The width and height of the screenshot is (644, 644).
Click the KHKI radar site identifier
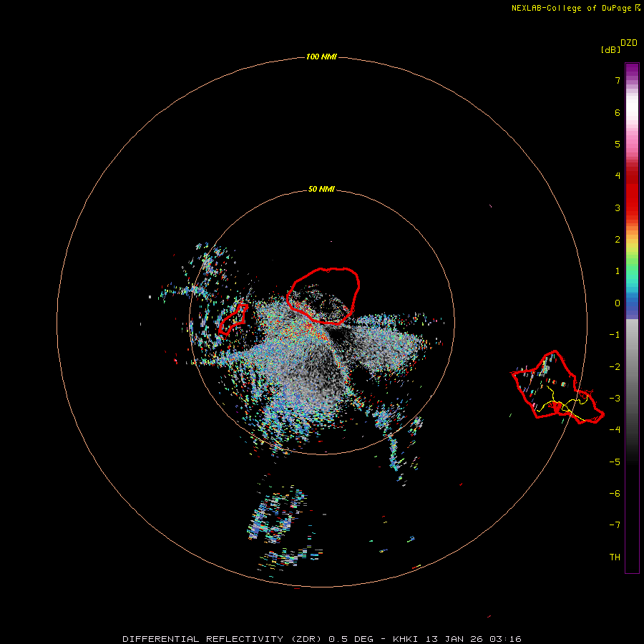pyautogui.click(x=405, y=639)
